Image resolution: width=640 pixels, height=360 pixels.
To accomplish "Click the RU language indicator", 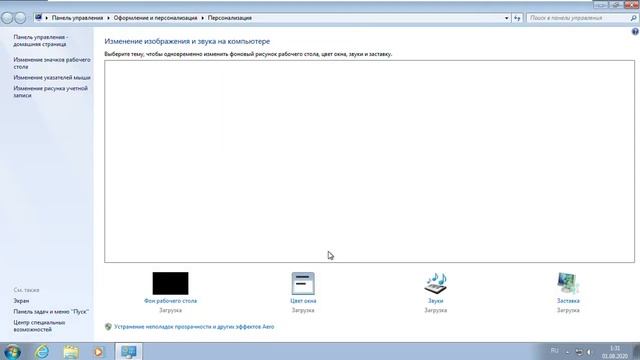I will click(x=554, y=351).
